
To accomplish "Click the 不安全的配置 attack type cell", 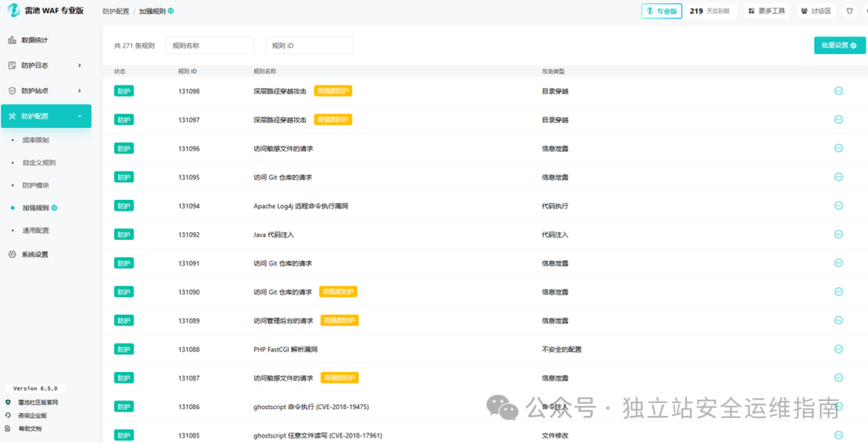I will [x=562, y=350].
